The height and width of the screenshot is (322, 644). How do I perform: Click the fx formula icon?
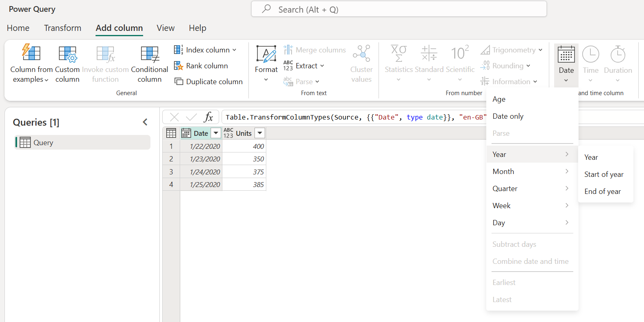[209, 117]
